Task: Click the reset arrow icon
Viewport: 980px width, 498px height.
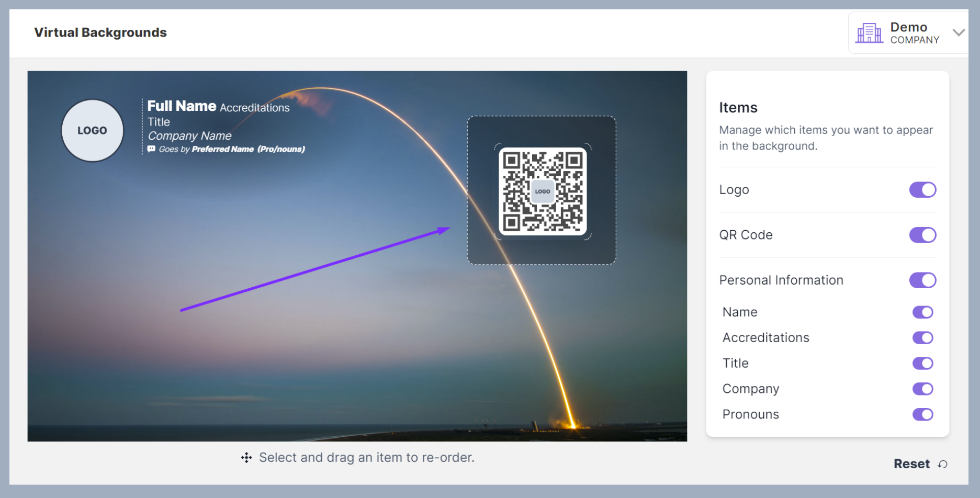Action: [x=943, y=464]
